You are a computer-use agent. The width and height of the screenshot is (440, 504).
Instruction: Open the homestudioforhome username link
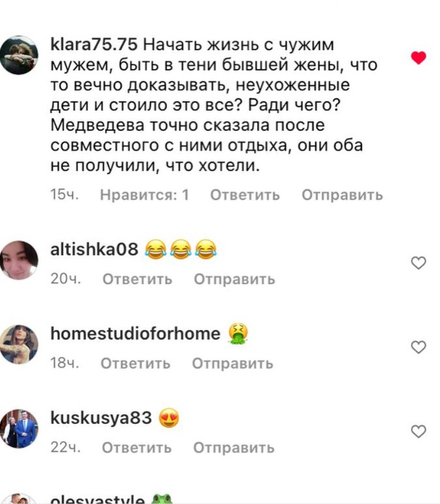tap(135, 333)
